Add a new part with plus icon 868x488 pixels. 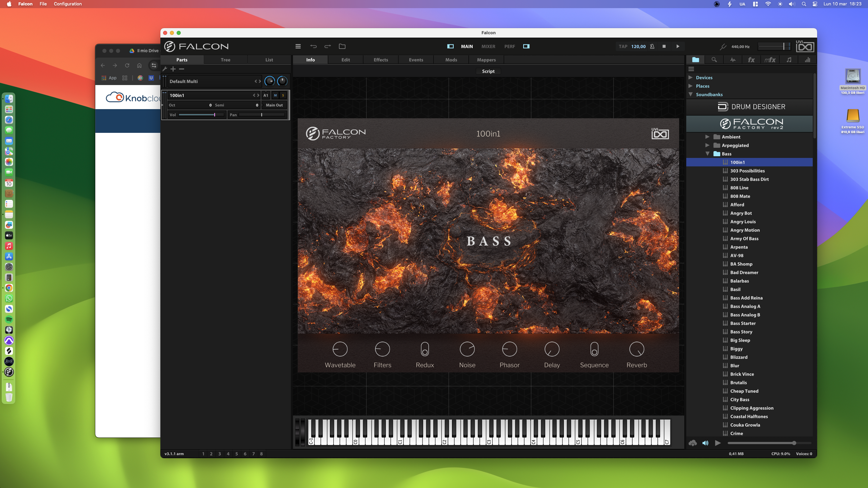click(x=173, y=69)
